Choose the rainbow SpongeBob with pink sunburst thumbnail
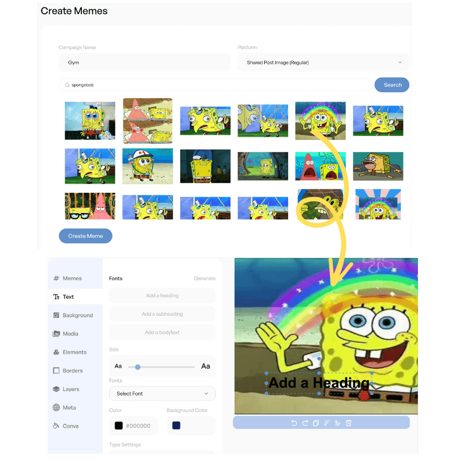The width and height of the screenshot is (476, 476). click(x=378, y=204)
